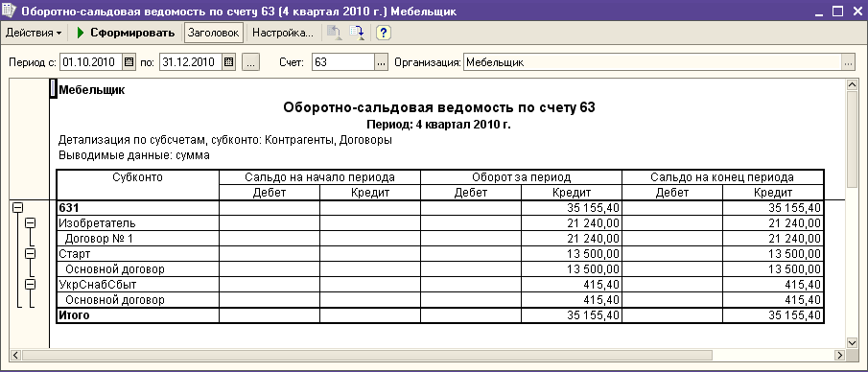Click the grayed toolbar icon after Настройка
868x372 pixels.
click(334, 33)
